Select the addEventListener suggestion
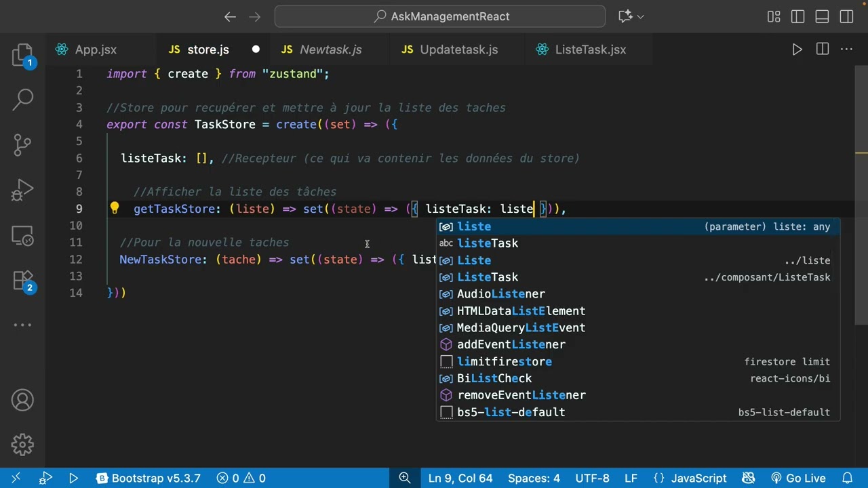This screenshot has width=868, height=488. point(638,344)
